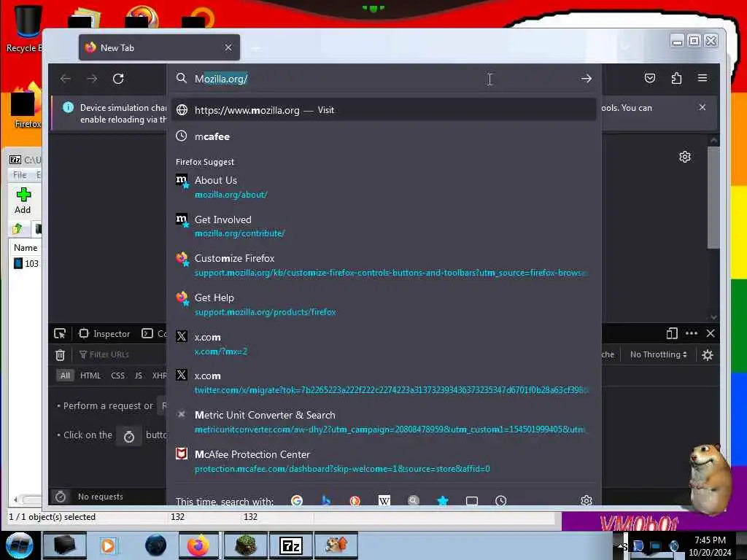Search this time with DuckDuckGo

point(355,500)
